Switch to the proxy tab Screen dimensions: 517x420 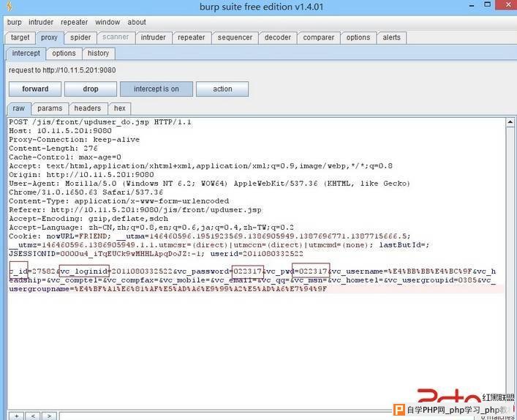[49, 37]
